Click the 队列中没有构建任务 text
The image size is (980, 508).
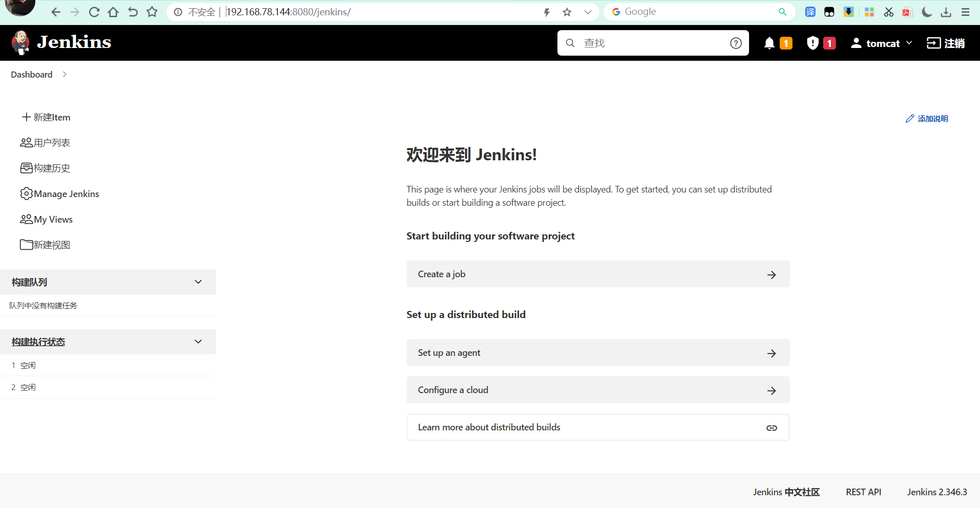click(x=43, y=306)
